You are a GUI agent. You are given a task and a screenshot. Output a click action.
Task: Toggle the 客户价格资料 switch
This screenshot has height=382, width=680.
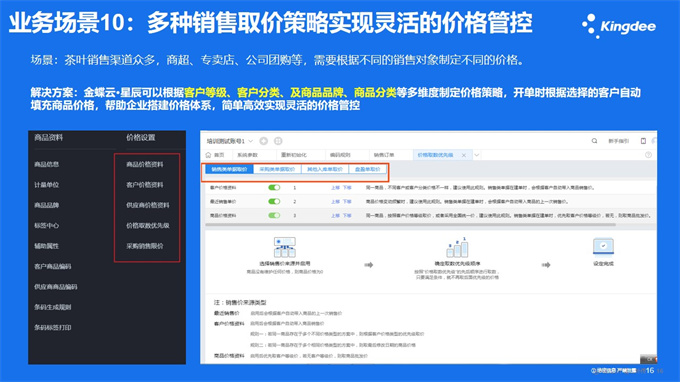point(274,188)
